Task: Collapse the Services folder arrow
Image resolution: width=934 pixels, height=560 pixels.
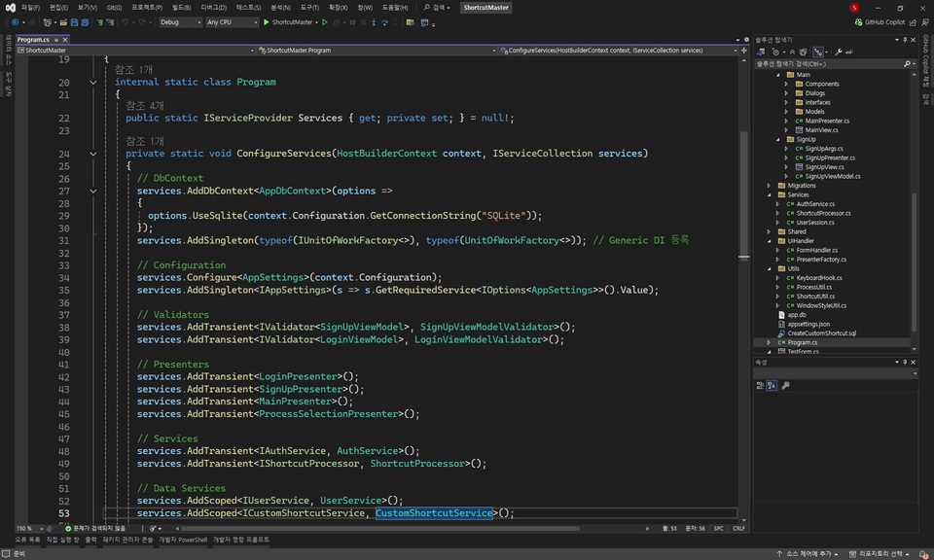Action: pyautogui.click(x=769, y=194)
